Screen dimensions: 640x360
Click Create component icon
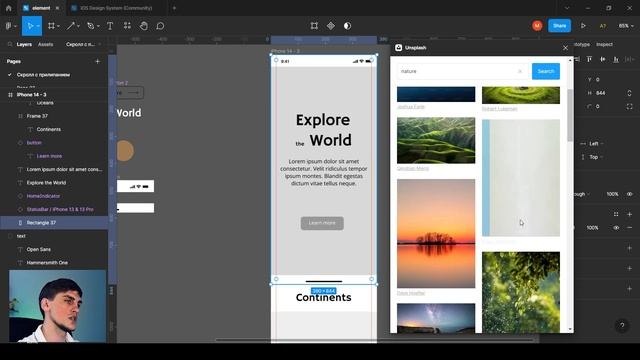coord(331,26)
